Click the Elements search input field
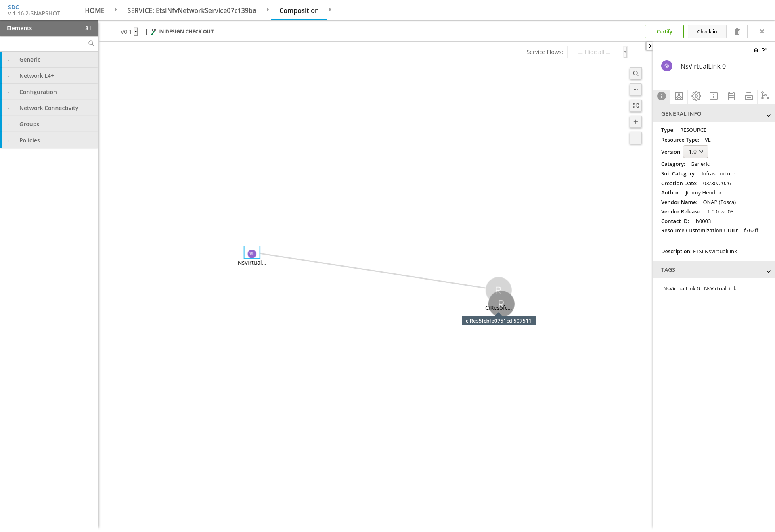The width and height of the screenshot is (775, 532). point(44,44)
